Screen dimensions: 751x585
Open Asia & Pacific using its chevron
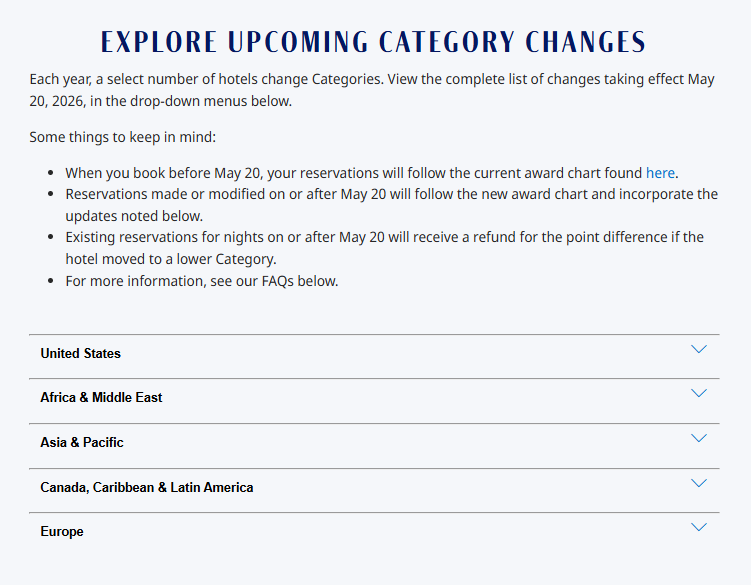coord(699,438)
